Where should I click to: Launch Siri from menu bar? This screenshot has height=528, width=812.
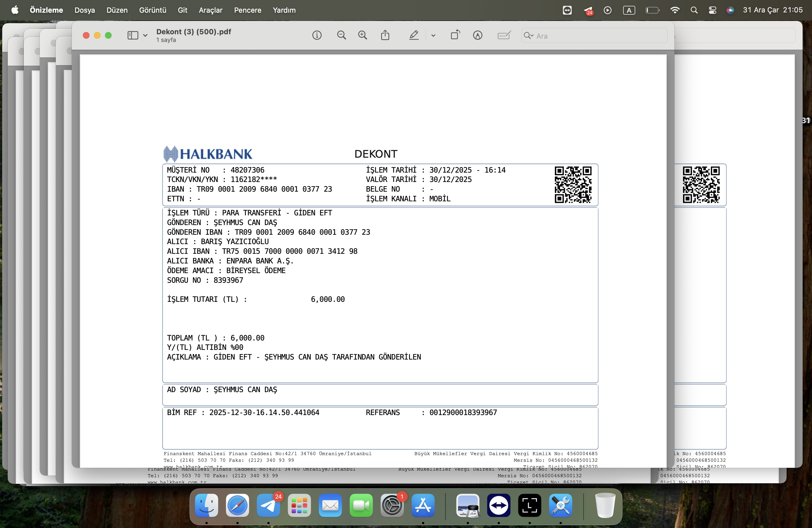(730, 10)
